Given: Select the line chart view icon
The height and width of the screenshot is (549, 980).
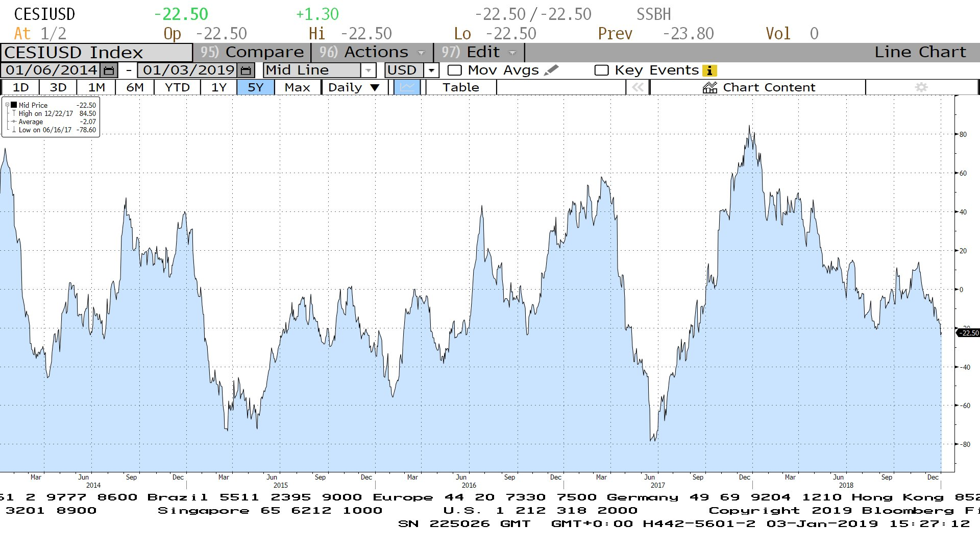Looking at the screenshot, I should 407,87.
